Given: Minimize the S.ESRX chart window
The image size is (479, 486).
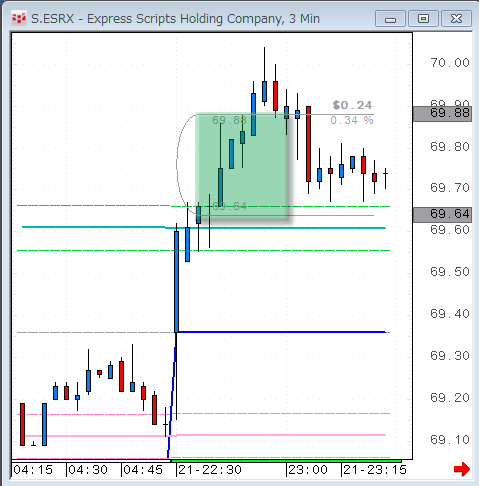Looking at the screenshot, I should 390,19.
